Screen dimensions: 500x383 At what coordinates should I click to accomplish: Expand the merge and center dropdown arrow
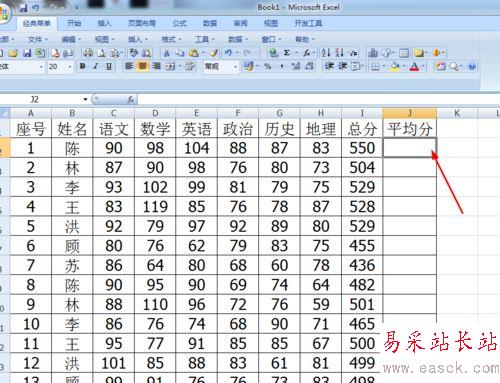tap(179, 66)
